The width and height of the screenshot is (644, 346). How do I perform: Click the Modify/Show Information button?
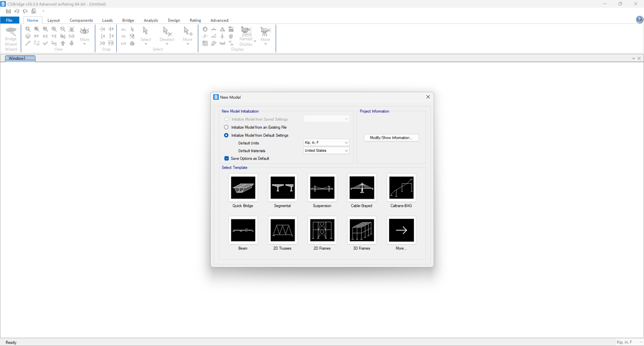391,138
